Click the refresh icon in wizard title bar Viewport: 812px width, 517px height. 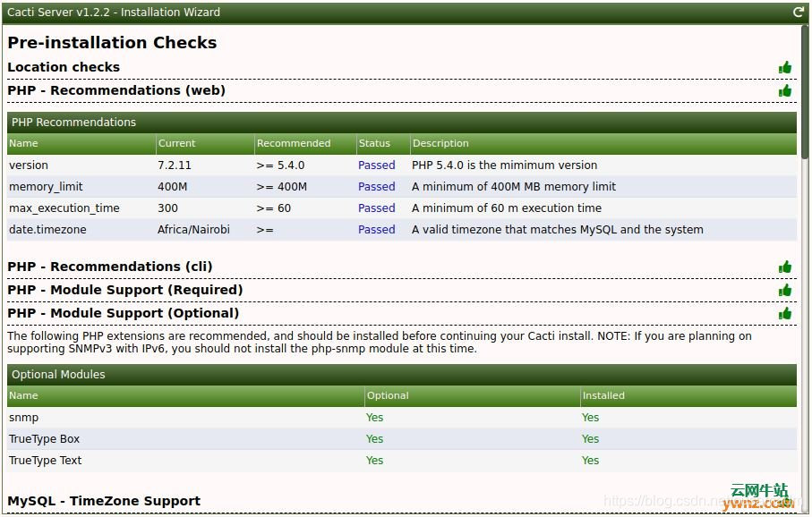coord(798,12)
